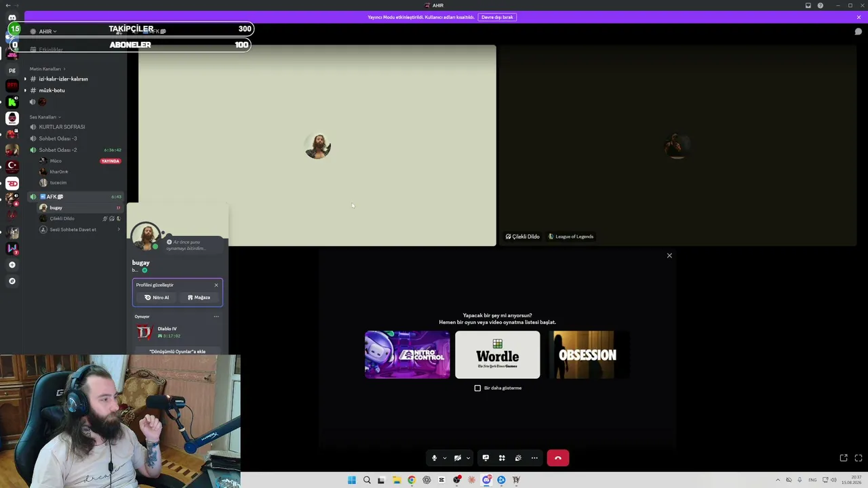Click the 'Devre dışı bırak' button
This screenshot has height=488, width=868.
(x=497, y=17)
